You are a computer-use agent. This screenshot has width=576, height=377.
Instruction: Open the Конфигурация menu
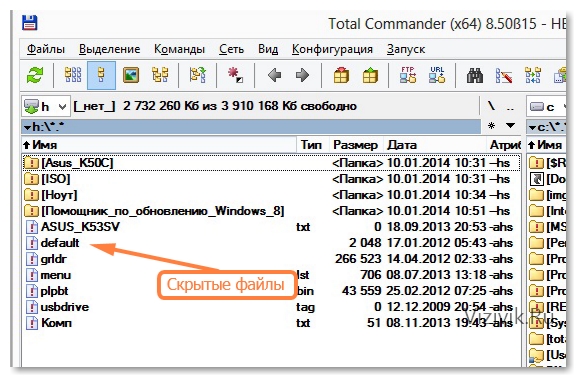332,49
